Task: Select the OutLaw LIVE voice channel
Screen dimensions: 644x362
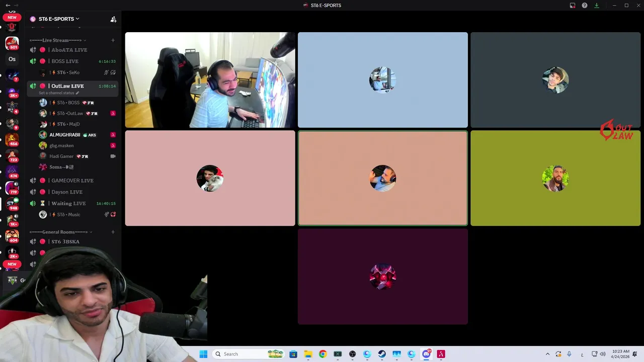Action: tap(73, 86)
